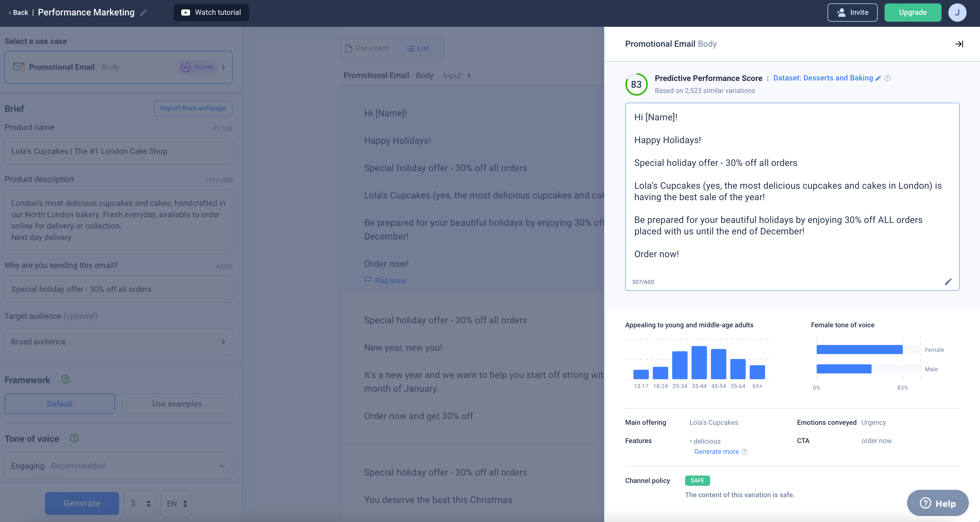Open the Input breadcrumb item
The width and height of the screenshot is (980, 522).
452,75
